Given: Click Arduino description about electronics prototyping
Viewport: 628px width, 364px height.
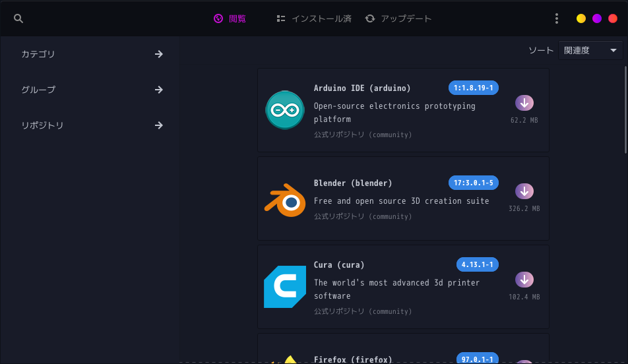Looking at the screenshot, I should coord(394,113).
